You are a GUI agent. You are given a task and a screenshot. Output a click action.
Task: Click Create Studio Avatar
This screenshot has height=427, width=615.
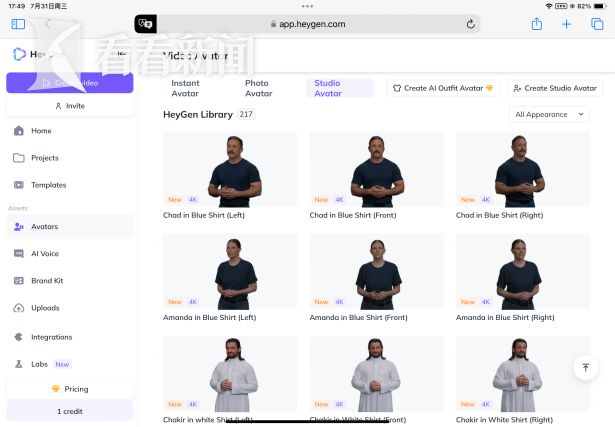click(555, 88)
